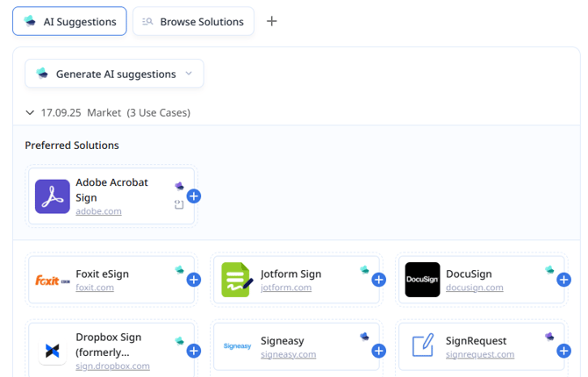Collapse the 17.09.25 Market section

[31, 113]
